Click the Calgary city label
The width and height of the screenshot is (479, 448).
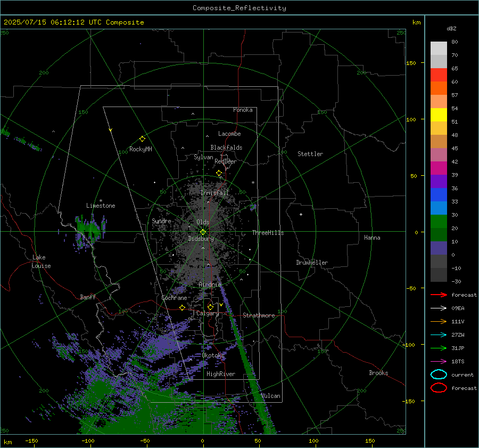point(208,313)
